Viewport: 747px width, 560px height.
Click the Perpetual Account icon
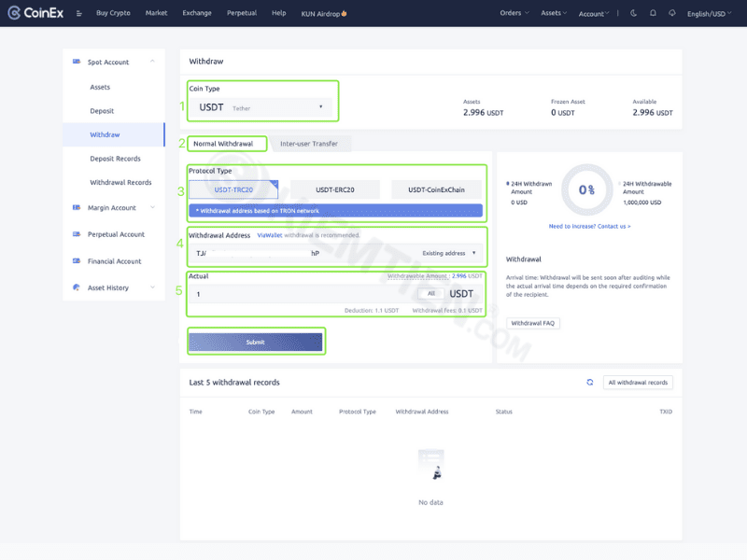(77, 234)
